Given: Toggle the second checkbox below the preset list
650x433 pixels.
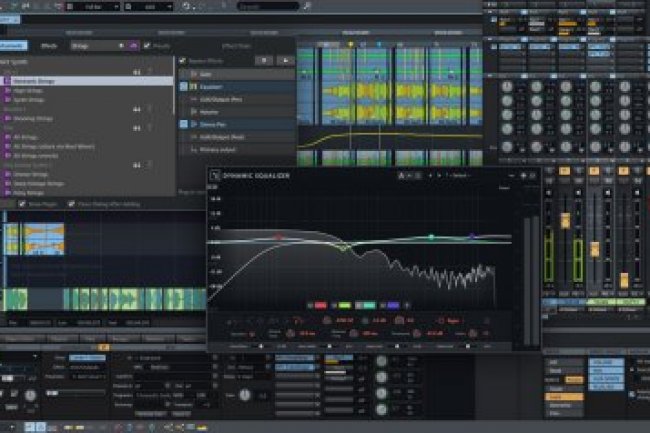Looking at the screenshot, I should coord(71,204).
